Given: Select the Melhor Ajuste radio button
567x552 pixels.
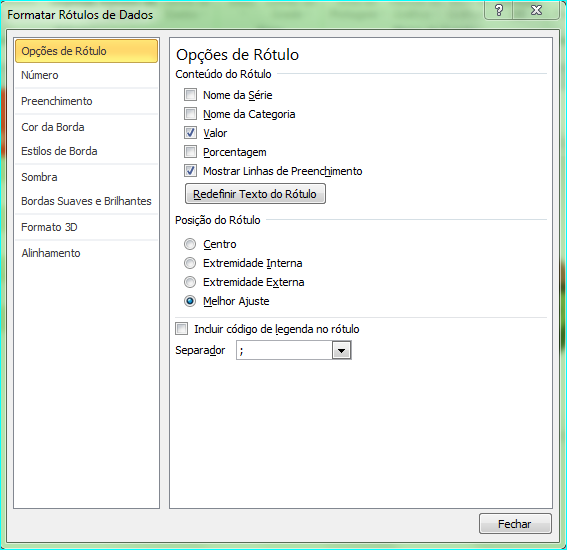Looking at the screenshot, I should click(190, 301).
